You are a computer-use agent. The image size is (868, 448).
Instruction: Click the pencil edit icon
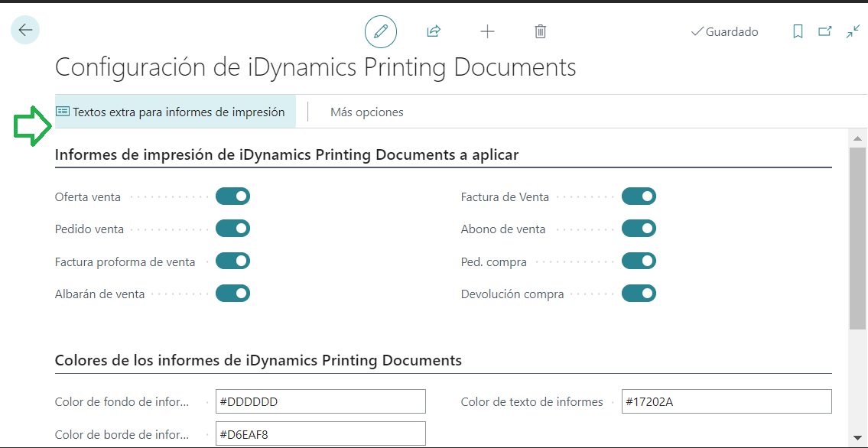coord(381,31)
